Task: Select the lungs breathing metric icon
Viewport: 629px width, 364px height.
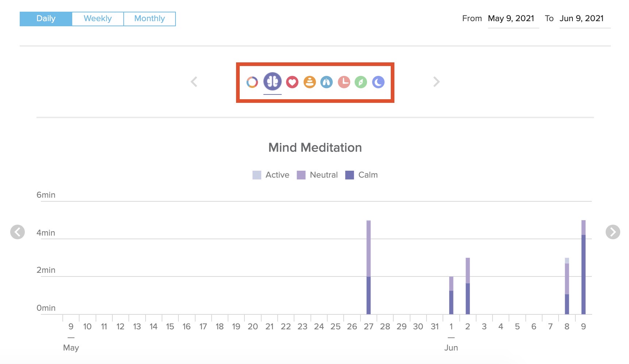Action: click(326, 82)
